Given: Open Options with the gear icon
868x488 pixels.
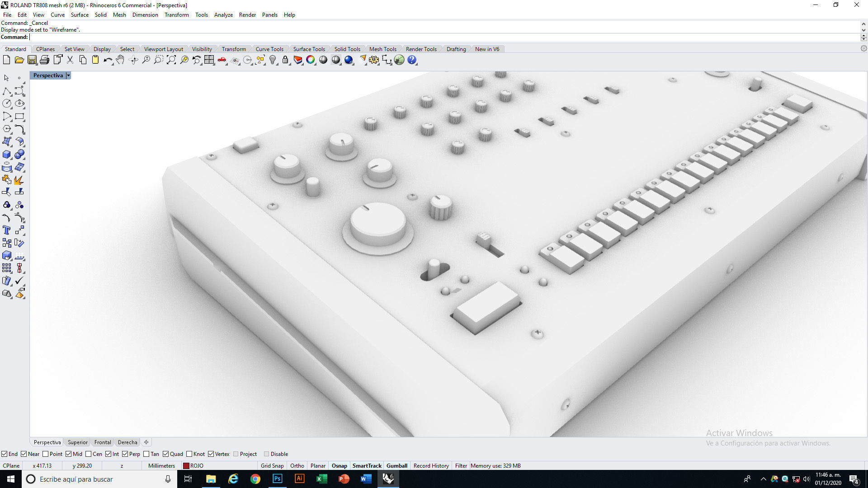Looking at the screenshot, I should coord(374,60).
